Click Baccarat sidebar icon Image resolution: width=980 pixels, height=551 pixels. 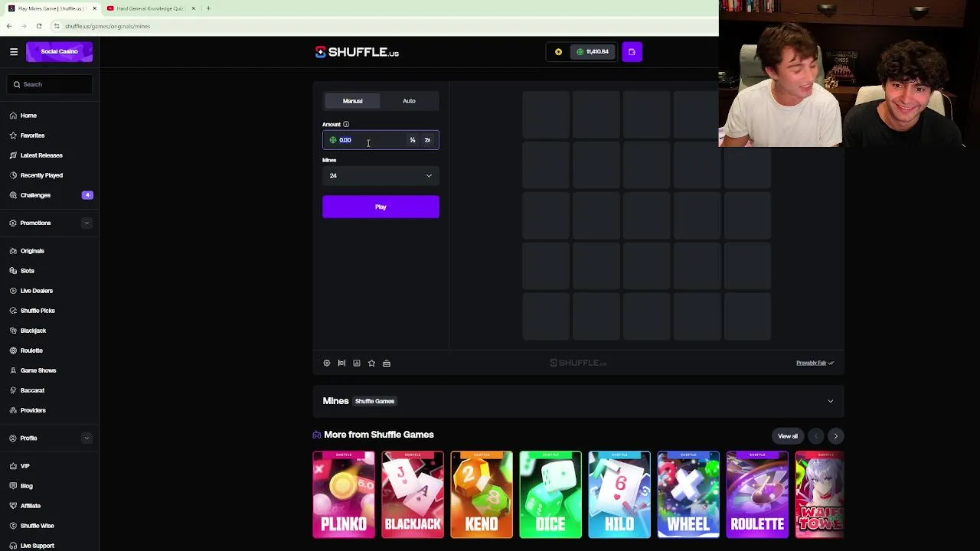tap(14, 390)
